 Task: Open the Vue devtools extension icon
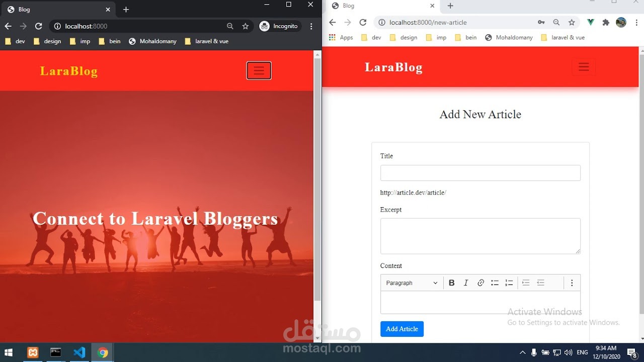(x=590, y=22)
